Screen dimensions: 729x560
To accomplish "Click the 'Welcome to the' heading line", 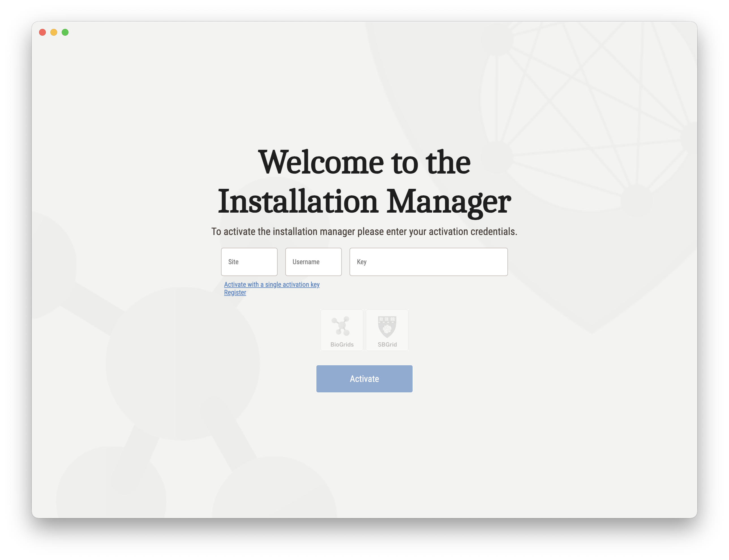I will (x=364, y=162).
